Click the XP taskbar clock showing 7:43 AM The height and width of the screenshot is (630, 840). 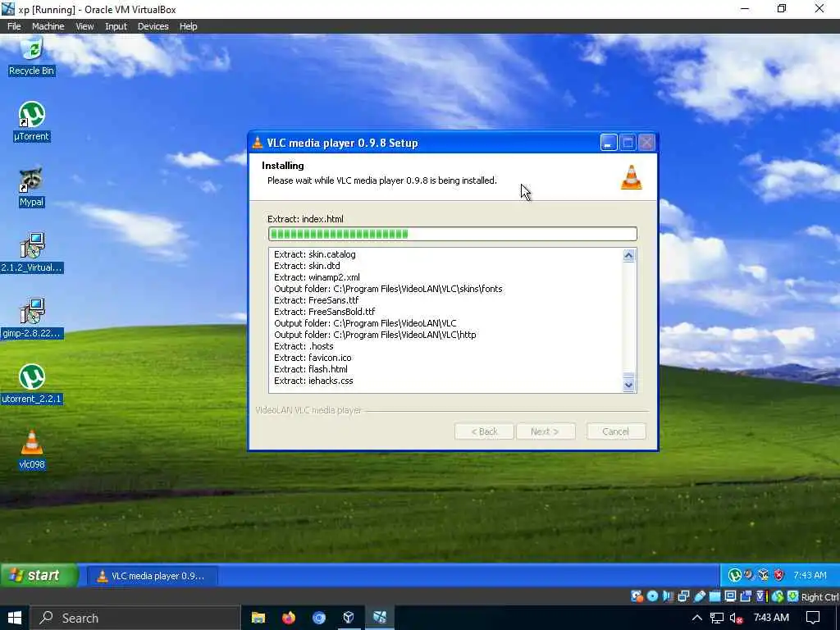coord(810,575)
